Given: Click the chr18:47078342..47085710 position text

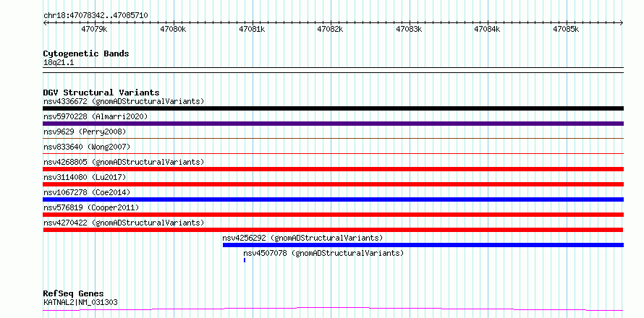Looking at the screenshot, I should (96, 16).
